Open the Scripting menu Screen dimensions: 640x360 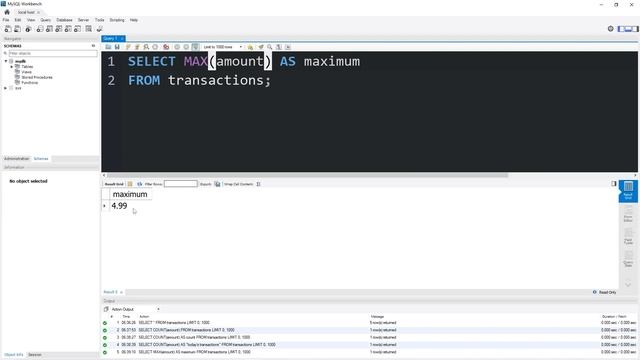[117, 20]
